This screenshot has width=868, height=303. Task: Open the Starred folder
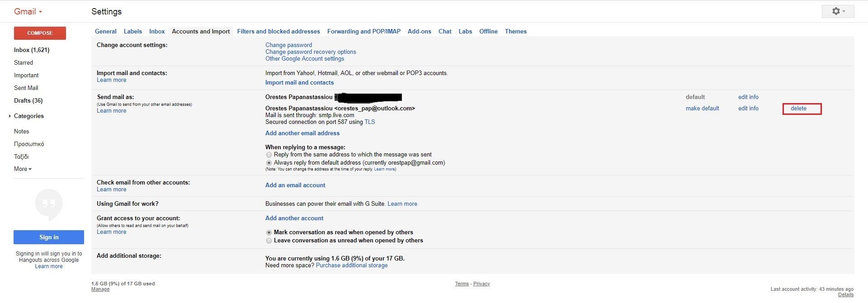coord(24,62)
